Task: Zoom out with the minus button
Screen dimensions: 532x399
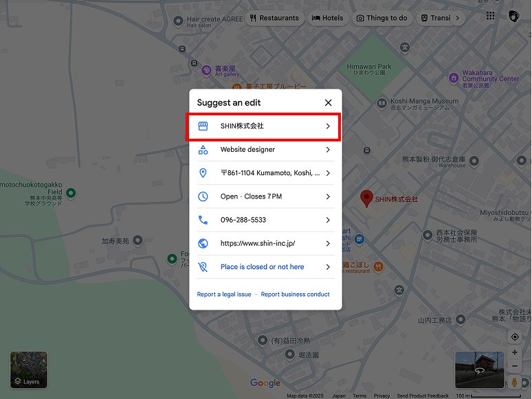Action: point(515,366)
